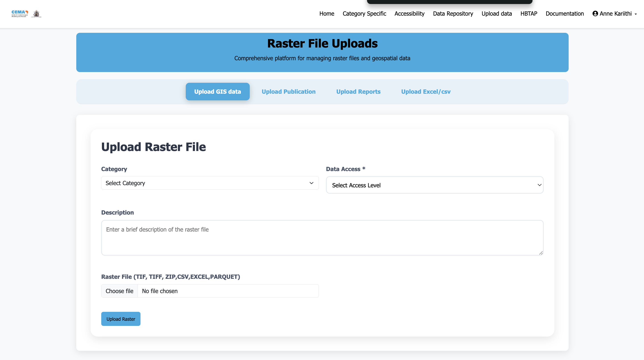Open the Upload Reports tab
This screenshot has width=644, height=360.
358,91
